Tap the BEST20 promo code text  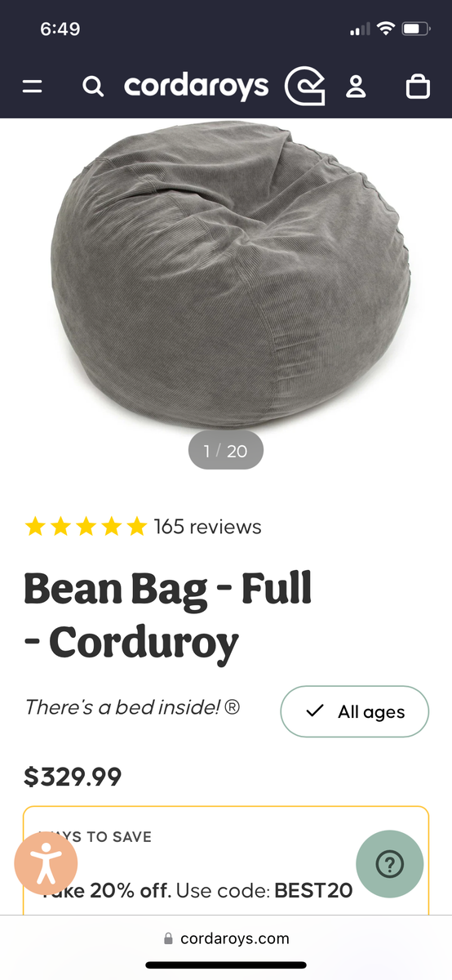click(x=313, y=890)
